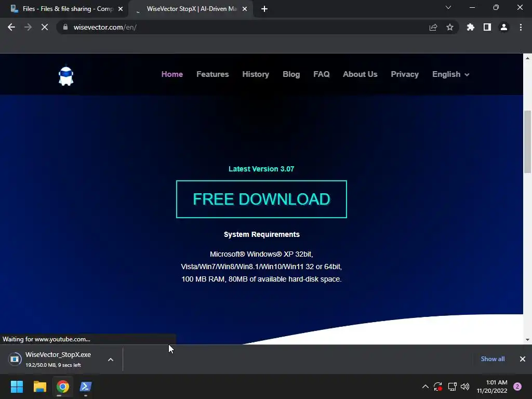Screen dimensions: 532x399
Task: Select the WiseVector StopX tab
Action: 192,9
